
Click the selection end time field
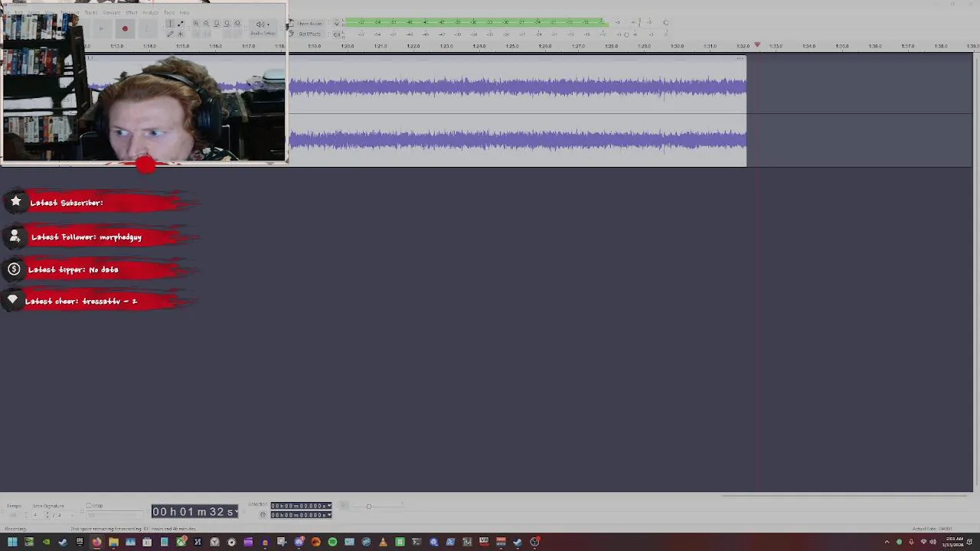tap(297, 515)
